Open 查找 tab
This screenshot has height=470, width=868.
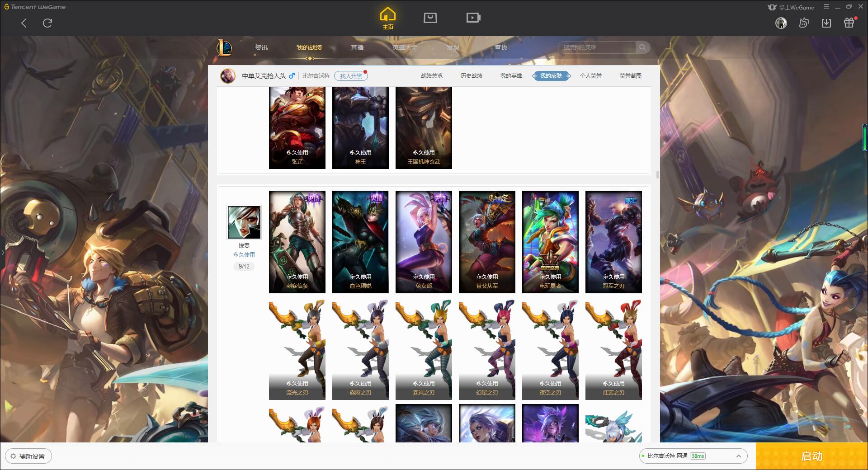click(x=500, y=47)
